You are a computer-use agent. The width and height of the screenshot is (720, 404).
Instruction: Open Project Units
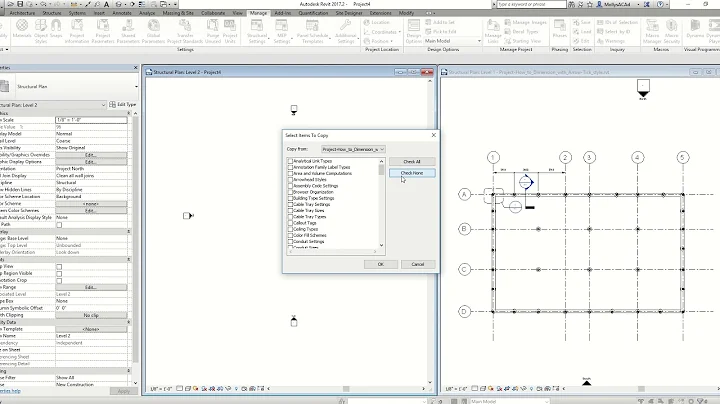pyautogui.click(x=230, y=30)
